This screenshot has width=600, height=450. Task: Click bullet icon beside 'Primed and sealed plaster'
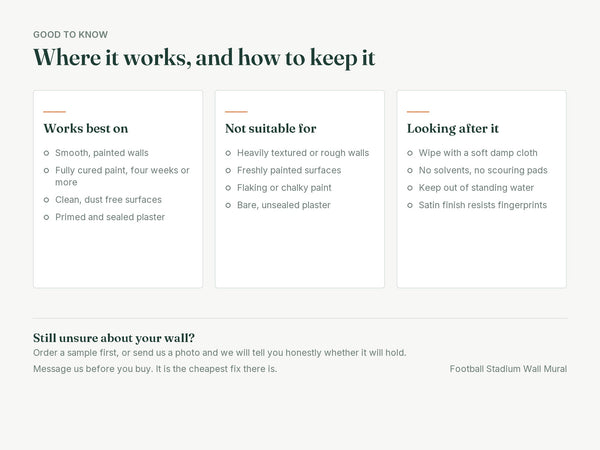[x=46, y=217]
